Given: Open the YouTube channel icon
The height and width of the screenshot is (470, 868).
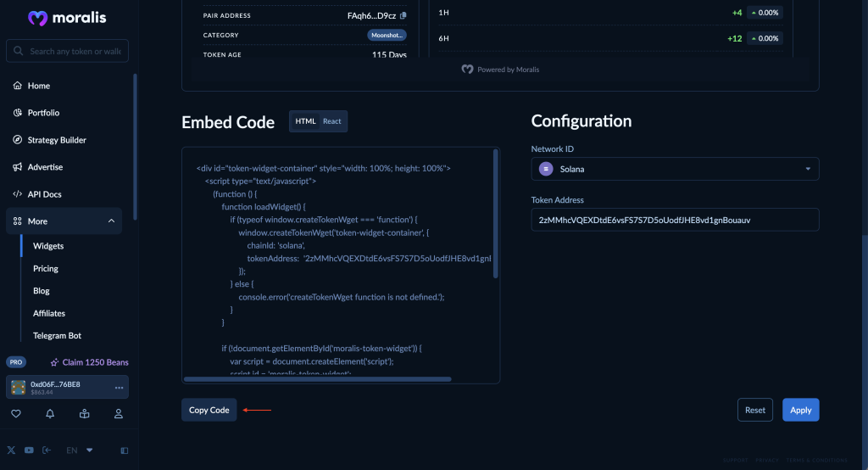Looking at the screenshot, I should [x=29, y=450].
